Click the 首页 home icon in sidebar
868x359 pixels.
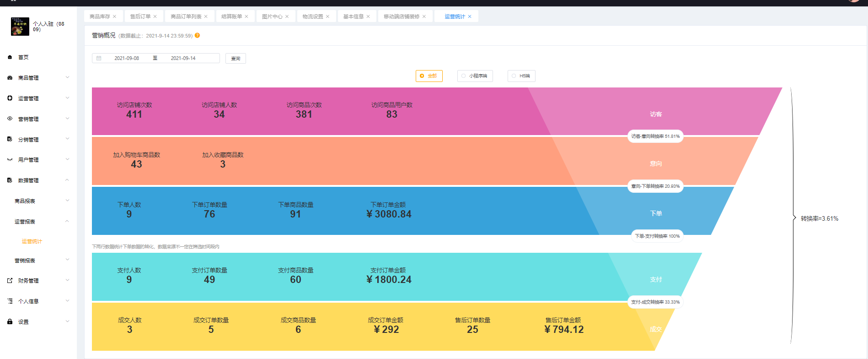[10, 57]
